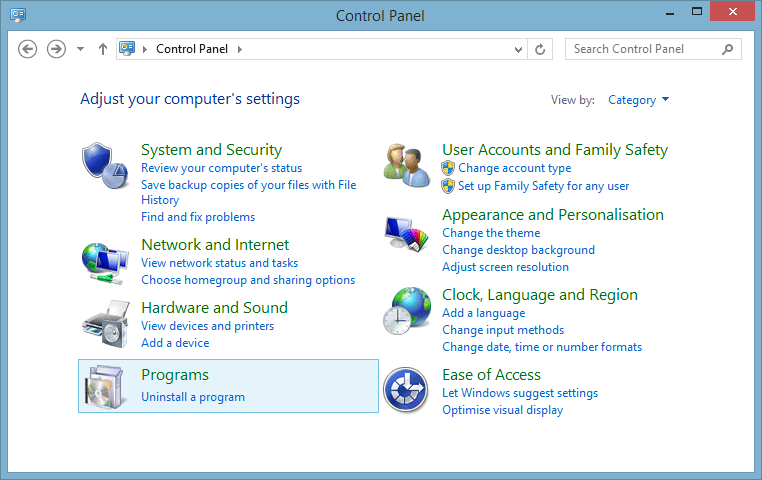The height and width of the screenshot is (480, 762).
Task: Click the Ease of Access icon
Action: [x=406, y=390]
